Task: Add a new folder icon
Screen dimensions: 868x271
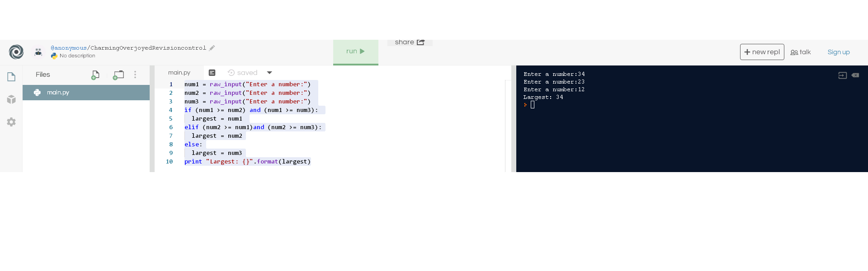Action: (118, 75)
